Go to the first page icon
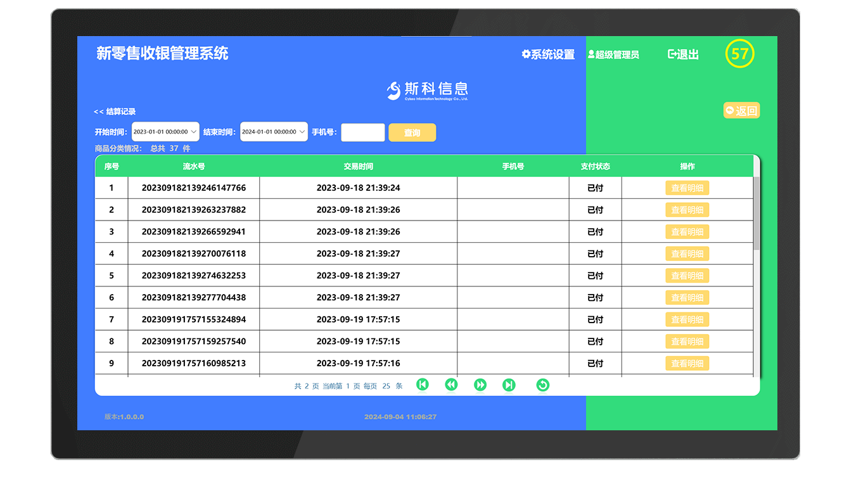Screen dimensions: 868x500 pyautogui.click(x=423, y=385)
